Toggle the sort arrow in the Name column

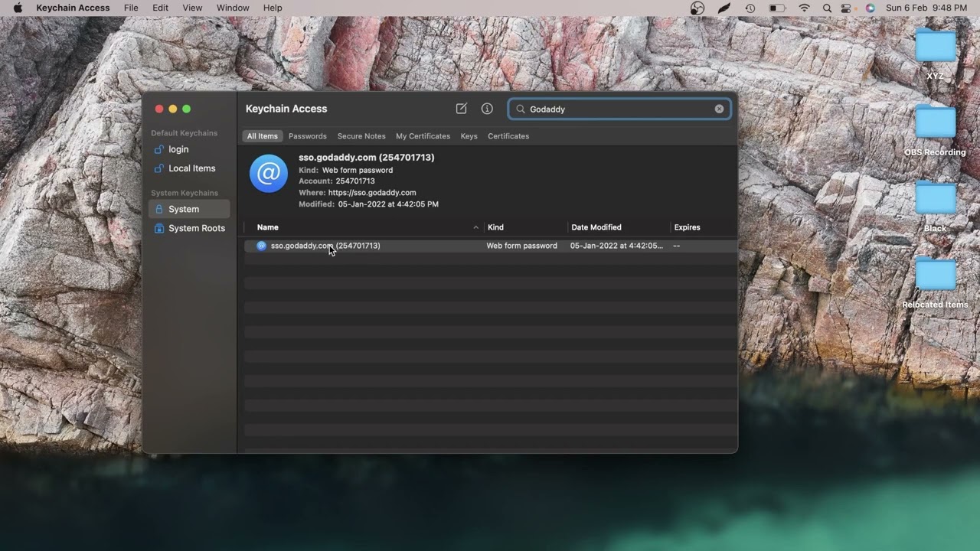tap(475, 227)
